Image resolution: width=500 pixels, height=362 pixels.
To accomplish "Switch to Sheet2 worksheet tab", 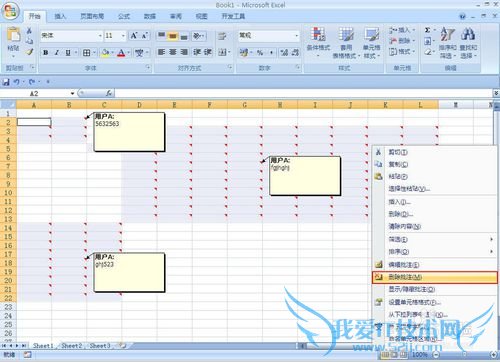I will click(x=71, y=346).
